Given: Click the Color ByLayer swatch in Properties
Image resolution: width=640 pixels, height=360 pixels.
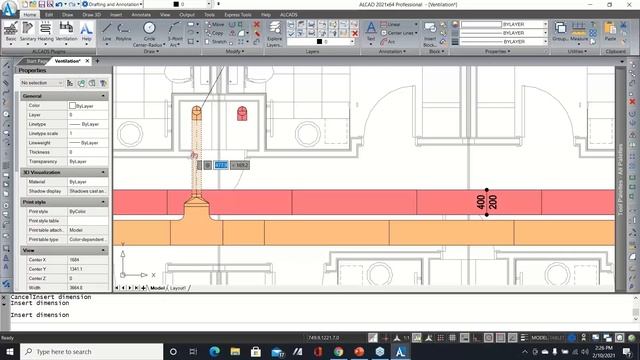Looking at the screenshot, I should 72,106.
